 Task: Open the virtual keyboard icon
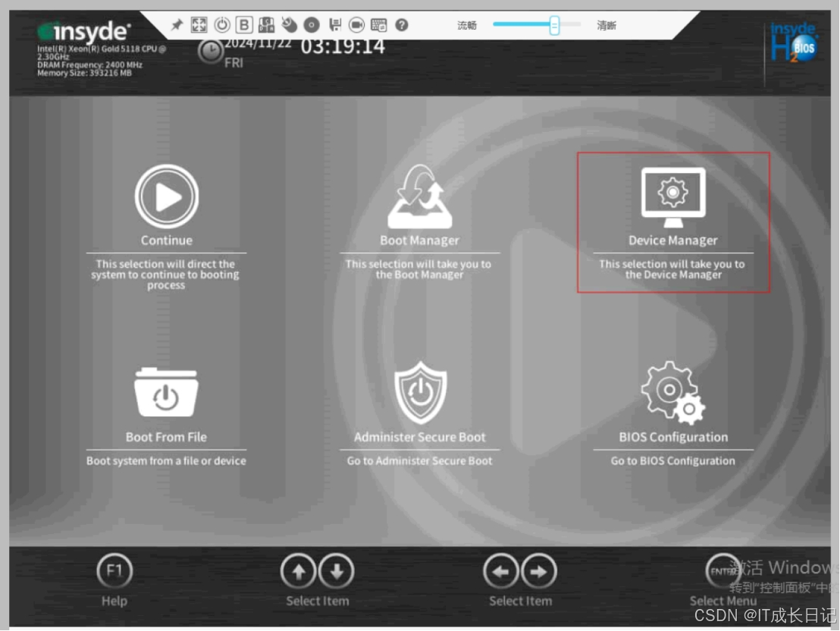tap(379, 25)
